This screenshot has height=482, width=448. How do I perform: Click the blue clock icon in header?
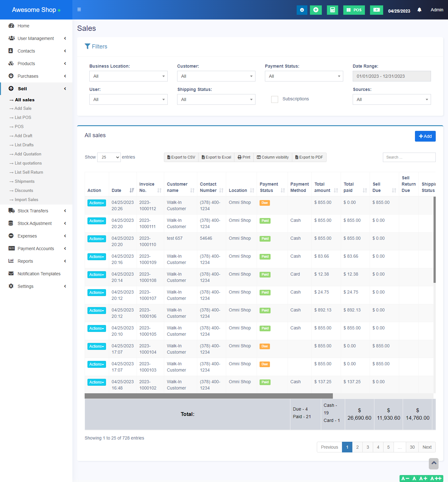pos(302,10)
